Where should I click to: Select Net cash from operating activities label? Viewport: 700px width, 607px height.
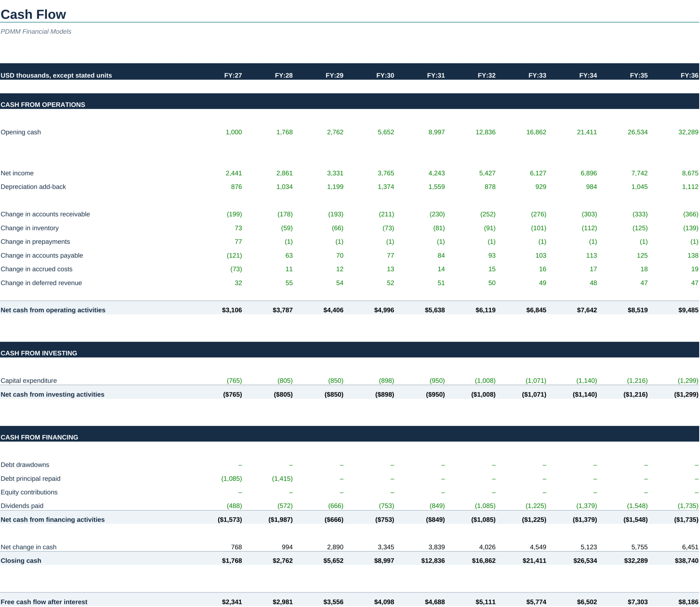click(x=53, y=310)
